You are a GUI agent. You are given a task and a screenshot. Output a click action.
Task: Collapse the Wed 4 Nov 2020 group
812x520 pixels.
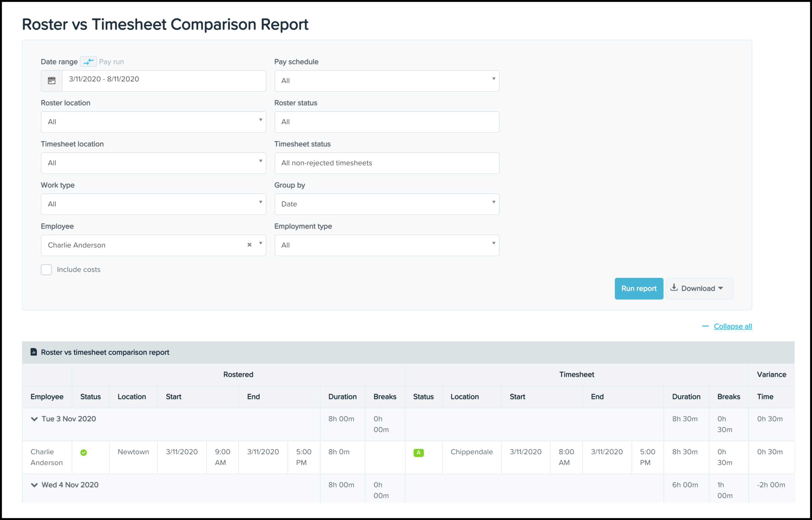pos(34,485)
